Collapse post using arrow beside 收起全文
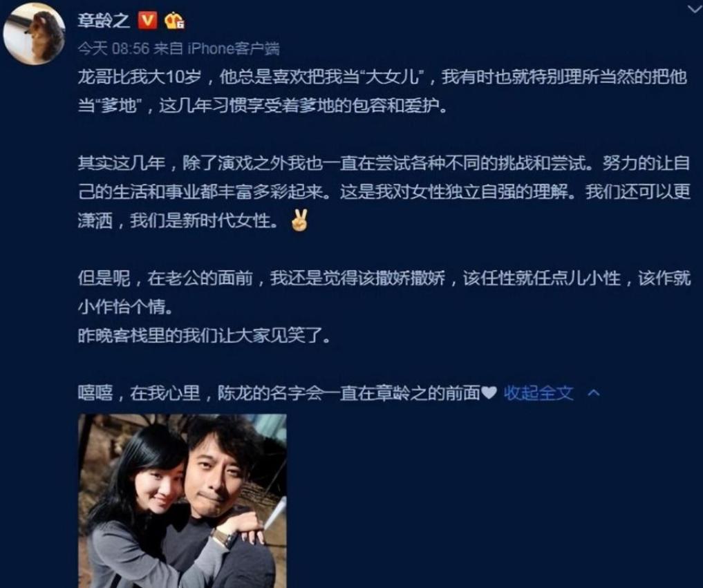703x588 pixels. click(594, 393)
